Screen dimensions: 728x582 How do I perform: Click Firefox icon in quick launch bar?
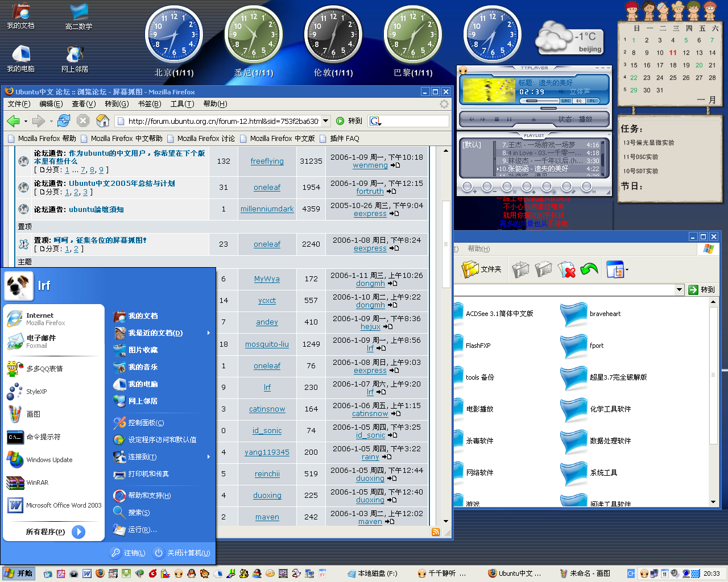(x=100, y=573)
